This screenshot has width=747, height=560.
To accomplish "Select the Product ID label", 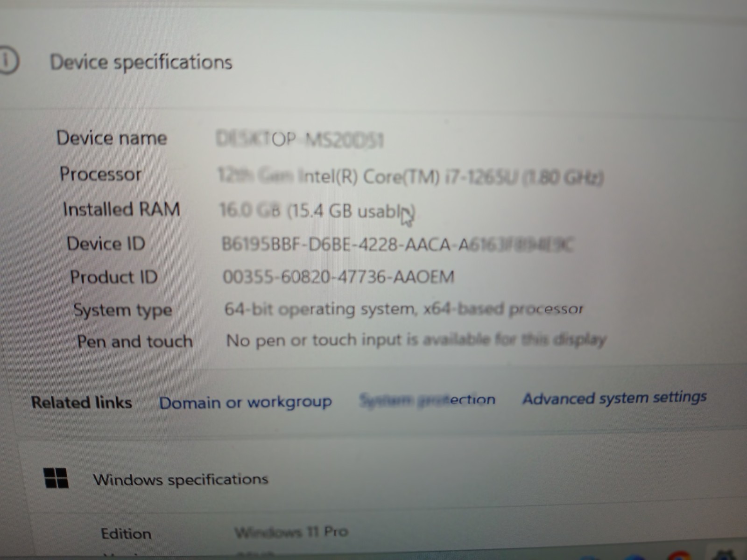I will click(114, 277).
